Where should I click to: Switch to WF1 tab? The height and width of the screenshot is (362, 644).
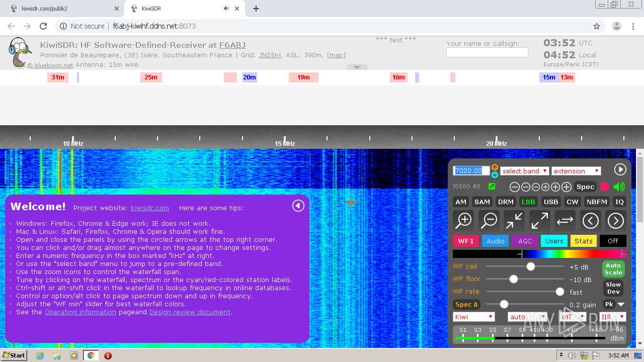tap(466, 241)
